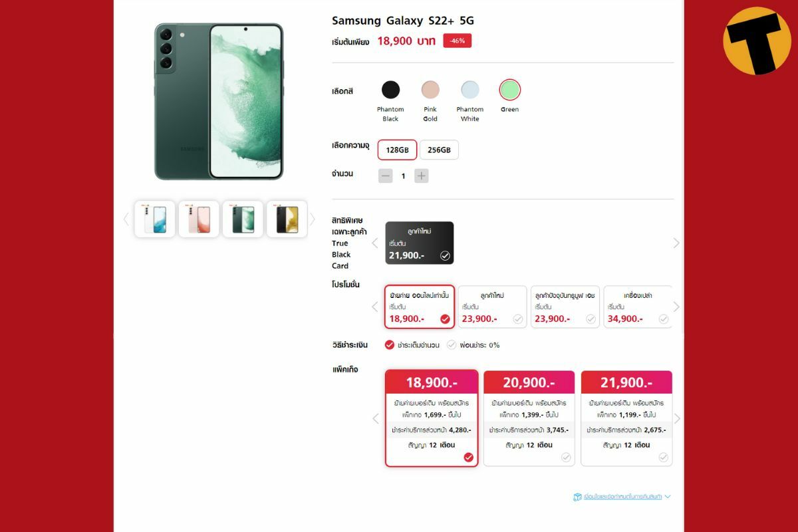Show next package cards with right arrow
Screen dimensions: 798x532
677,418
